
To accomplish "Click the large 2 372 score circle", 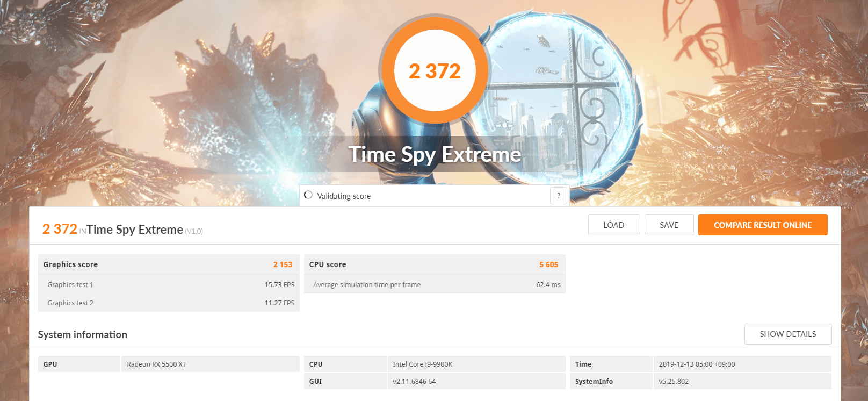I will click(x=435, y=71).
